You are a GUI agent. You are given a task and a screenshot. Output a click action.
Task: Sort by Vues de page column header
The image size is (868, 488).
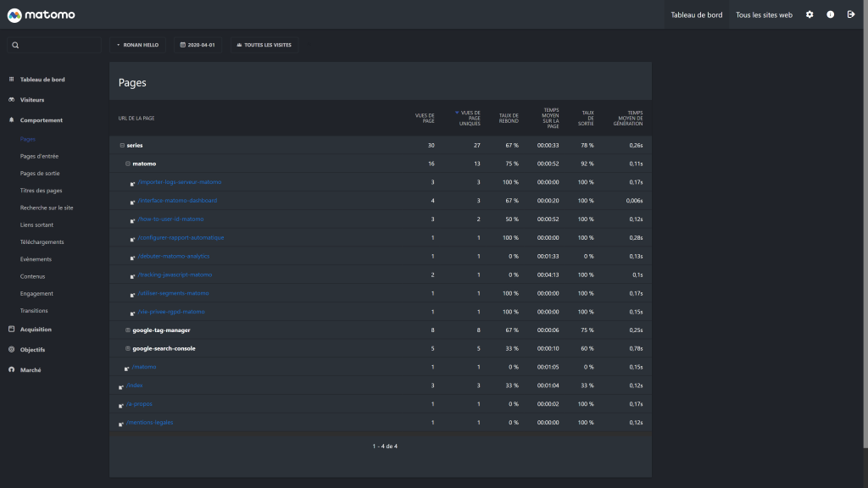pos(425,119)
